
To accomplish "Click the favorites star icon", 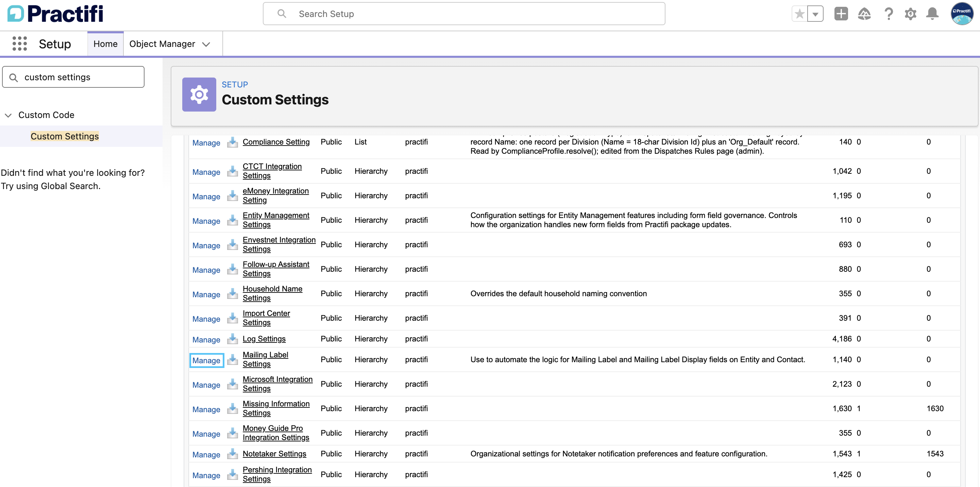I will coord(800,14).
